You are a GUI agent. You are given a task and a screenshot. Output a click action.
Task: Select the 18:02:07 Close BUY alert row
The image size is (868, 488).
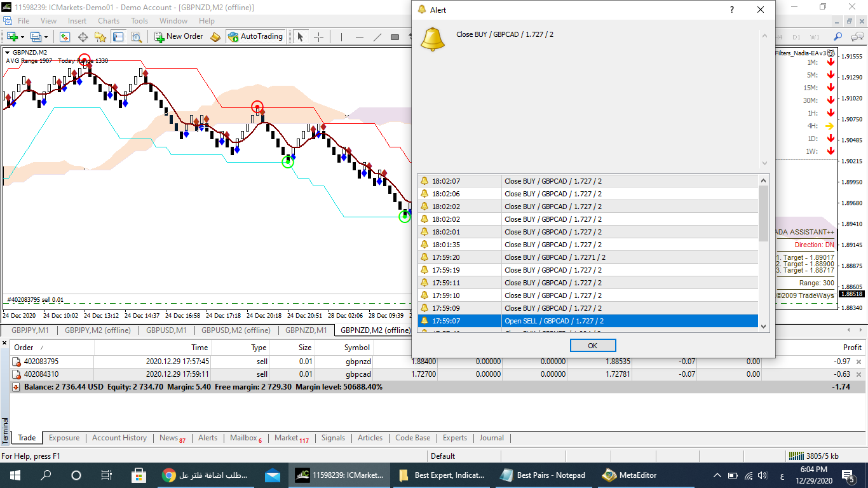tap(588, 181)
